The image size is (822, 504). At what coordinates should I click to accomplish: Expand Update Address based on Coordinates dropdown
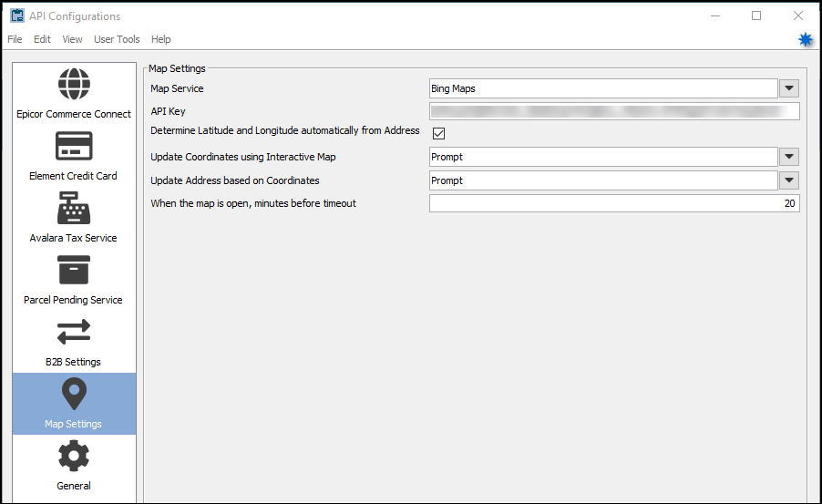[789, 180]
